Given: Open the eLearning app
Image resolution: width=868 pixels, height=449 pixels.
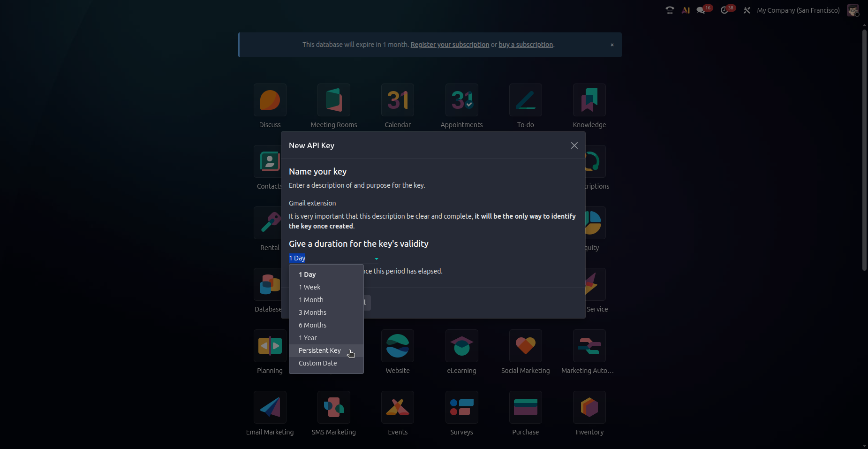Looking at the screenshot, I should click(x=461, y=346).
